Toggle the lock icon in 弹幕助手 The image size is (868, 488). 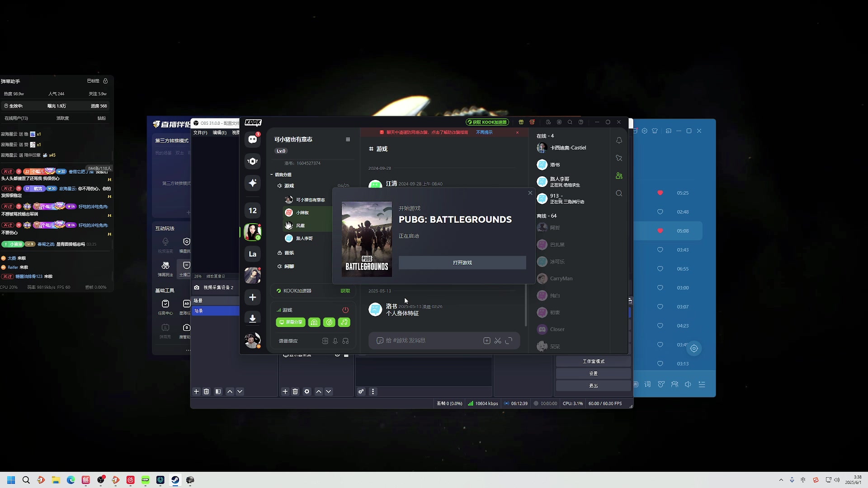point(105,81)
